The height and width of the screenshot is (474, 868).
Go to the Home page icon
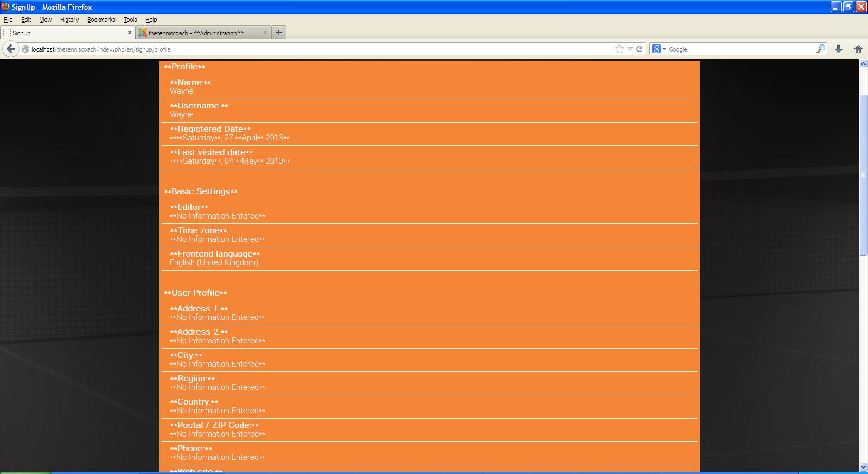tap(858, 49)
